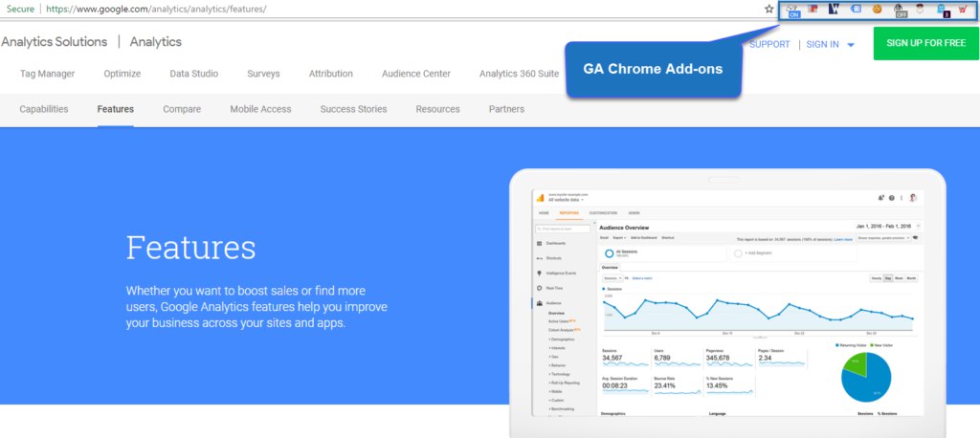
Task: Open Analytics 360 Suite page
Action: click(519, 74)
